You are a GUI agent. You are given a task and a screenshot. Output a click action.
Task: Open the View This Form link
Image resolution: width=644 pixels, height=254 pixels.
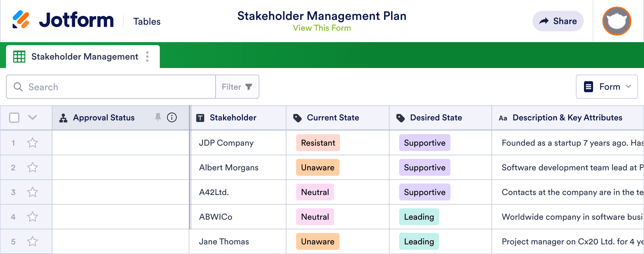click(322, 28)
